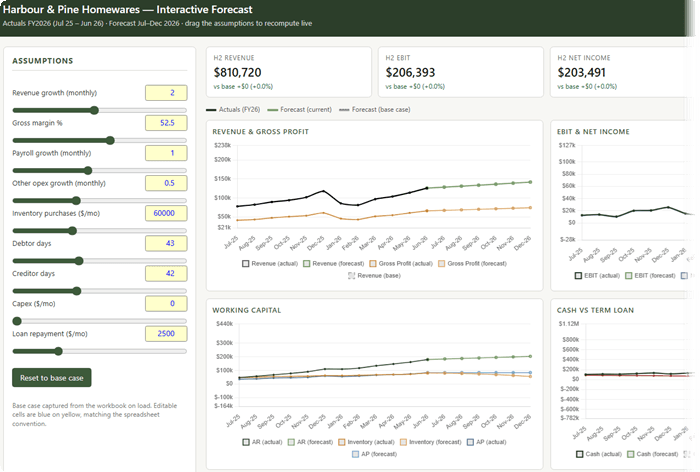Click the Creditor days slider handle

[77, 291]
